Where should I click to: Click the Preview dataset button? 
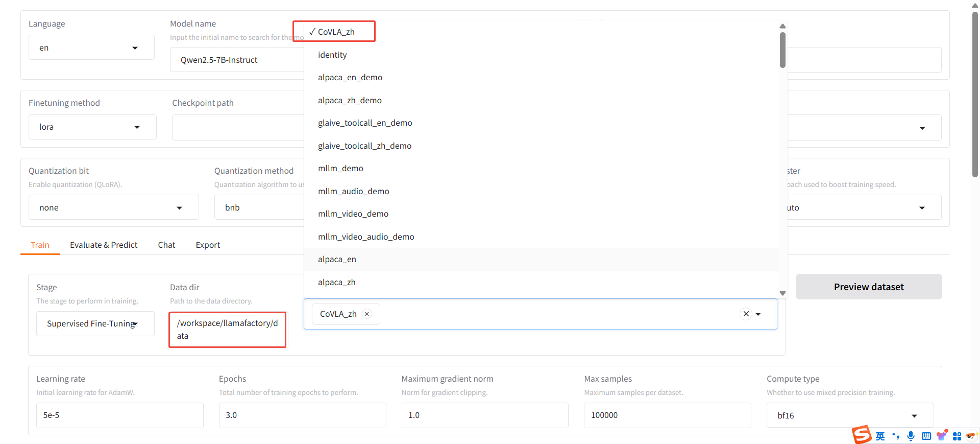(x=868, y=287)
